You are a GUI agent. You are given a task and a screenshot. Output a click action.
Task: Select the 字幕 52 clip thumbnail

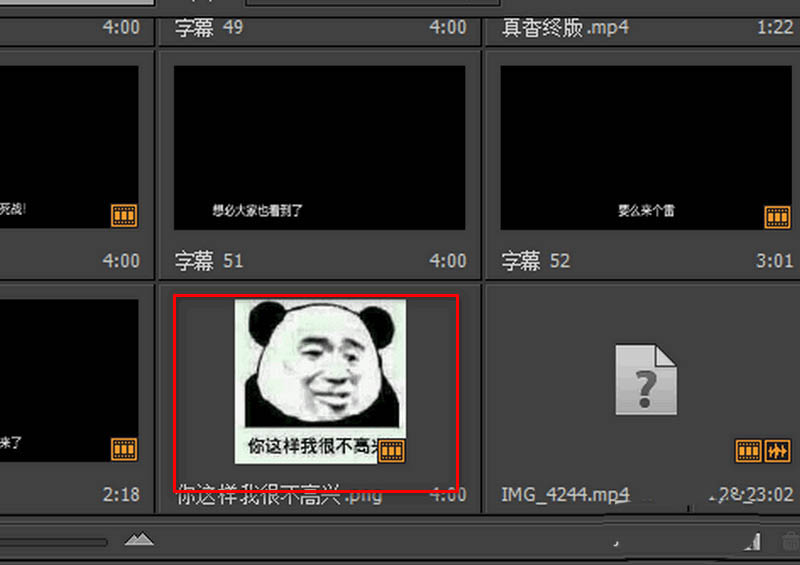pyautogui.click(x=646, y=148)
